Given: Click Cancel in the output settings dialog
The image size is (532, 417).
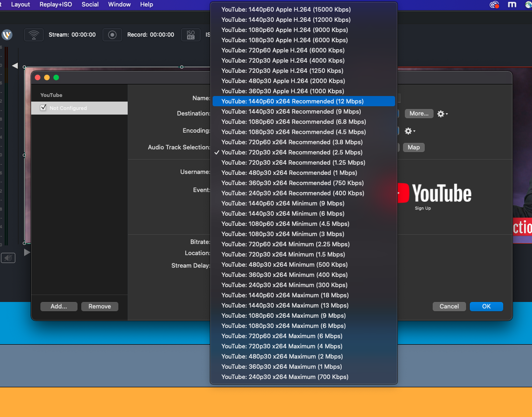Looking at the screenshot, I should [x=449, y=307].
